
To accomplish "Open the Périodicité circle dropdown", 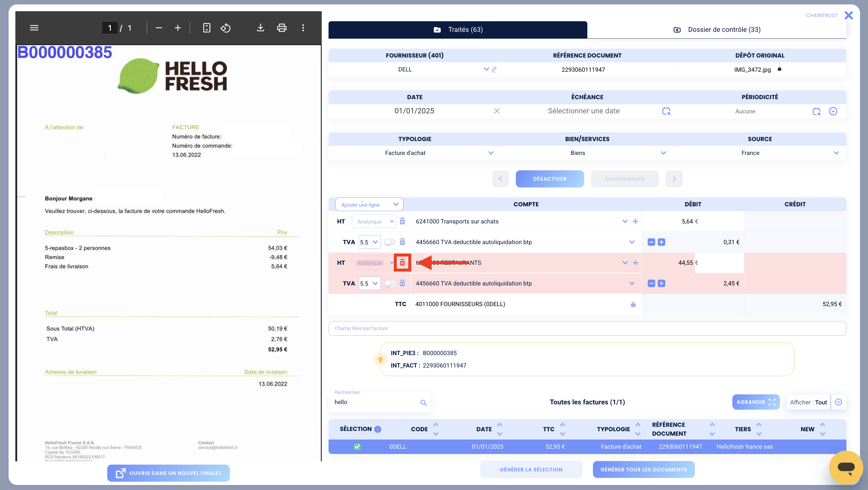I will (833, 112).
